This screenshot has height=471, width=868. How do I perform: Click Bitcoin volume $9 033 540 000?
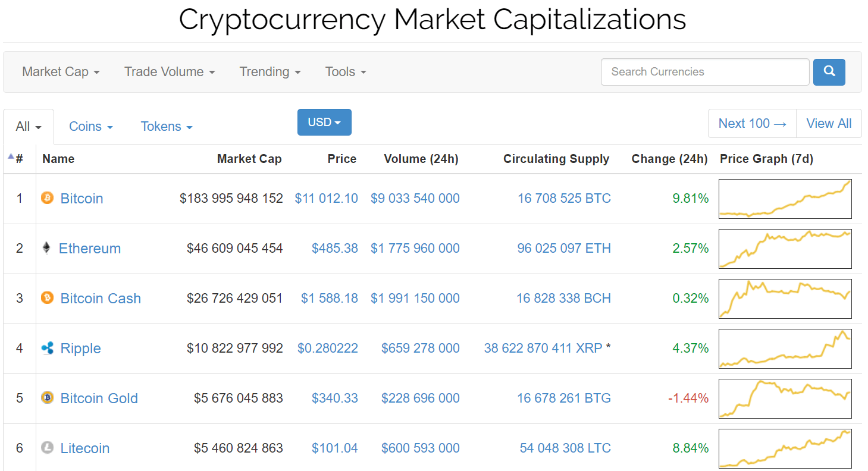tap(415, 199)
